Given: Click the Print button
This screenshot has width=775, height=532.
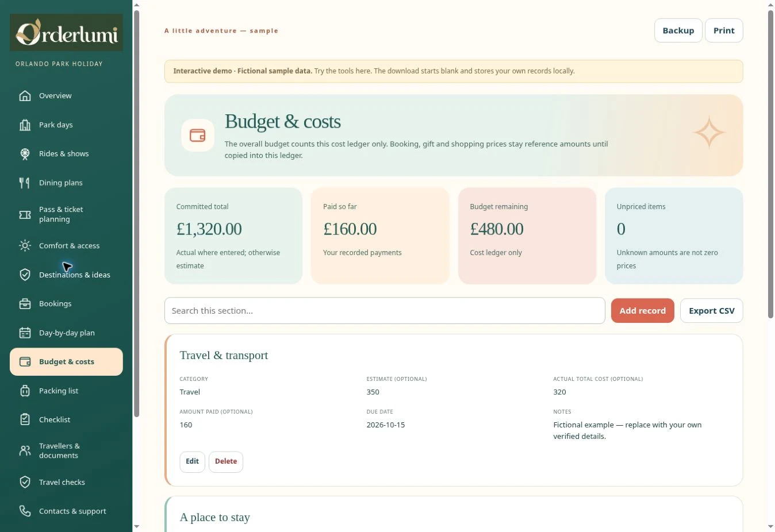Looking at the screenshot, I should [724, 30].
